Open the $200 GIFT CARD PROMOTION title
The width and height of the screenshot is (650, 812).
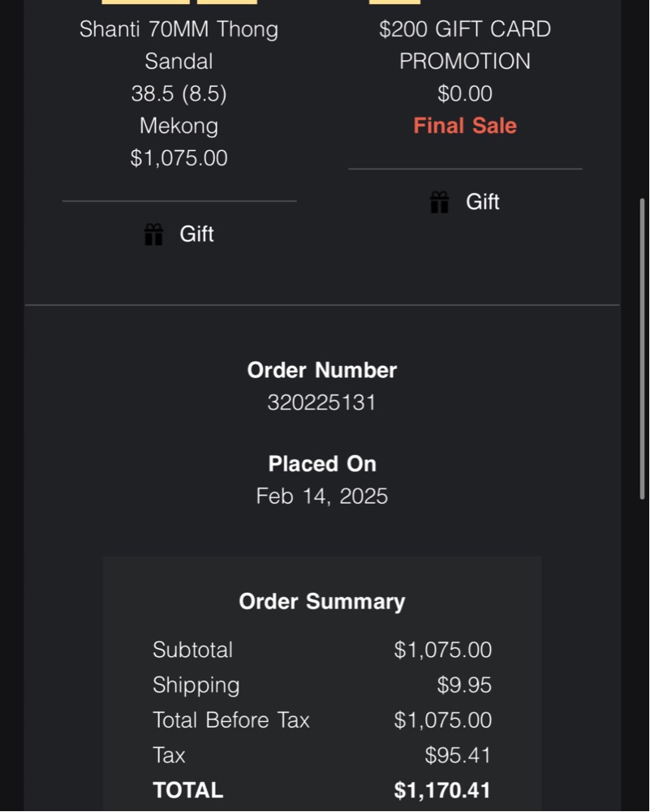click(465, 45)
